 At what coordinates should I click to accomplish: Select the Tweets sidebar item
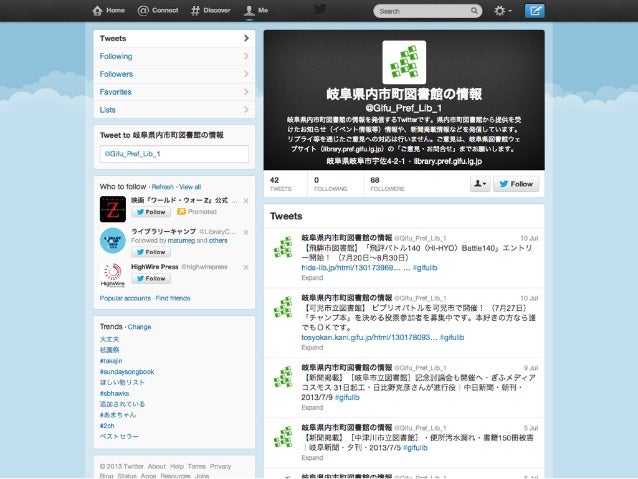pyautogui.click(x=174, y=38)
